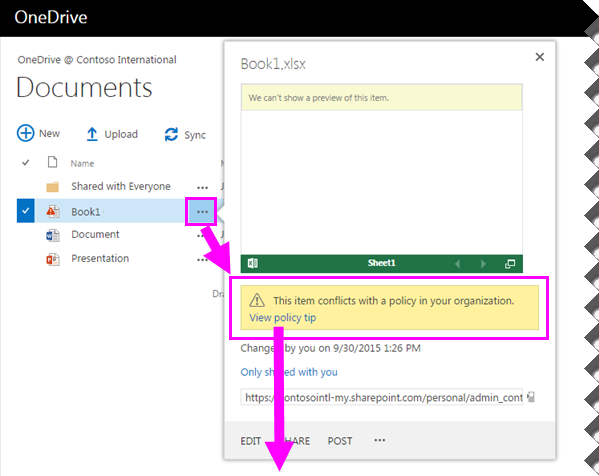
Task: Click the New button label
Action: coord(49,134)
